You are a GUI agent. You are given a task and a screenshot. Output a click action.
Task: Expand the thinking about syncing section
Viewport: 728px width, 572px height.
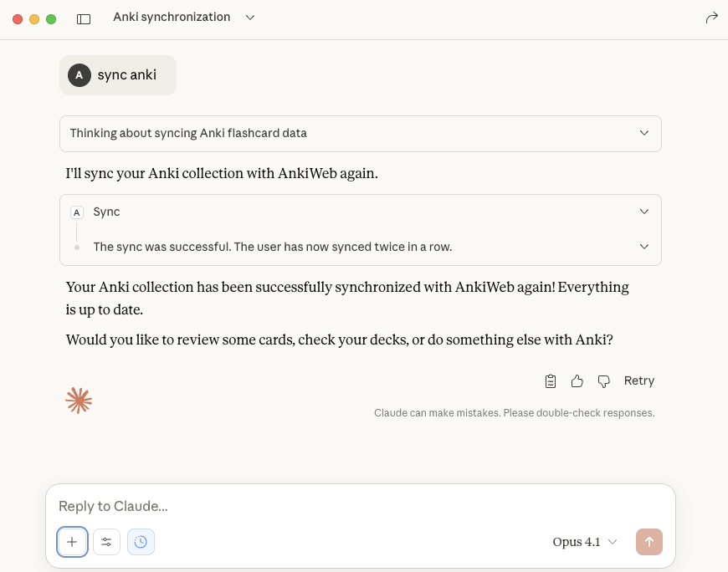click(x=644, y=133)
